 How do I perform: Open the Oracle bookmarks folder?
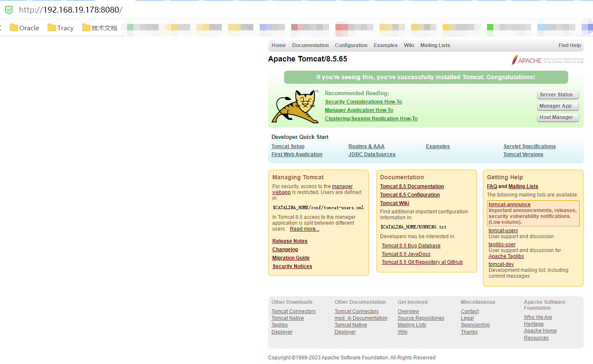click(x=24, y=28)
